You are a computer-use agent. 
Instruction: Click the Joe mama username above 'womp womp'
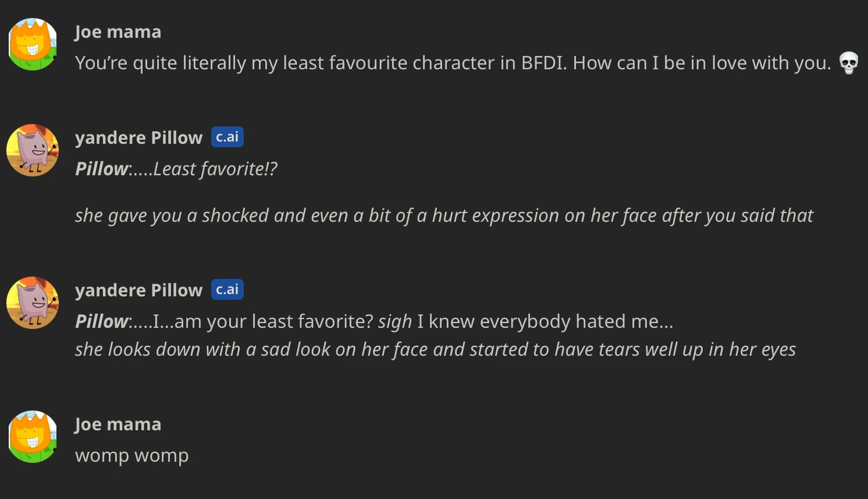[x=118, y=424]
